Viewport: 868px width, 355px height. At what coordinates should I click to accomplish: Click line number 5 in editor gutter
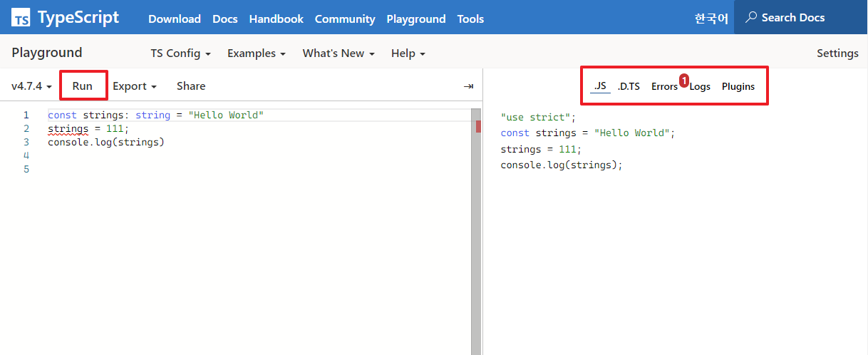tap(26, 169)
